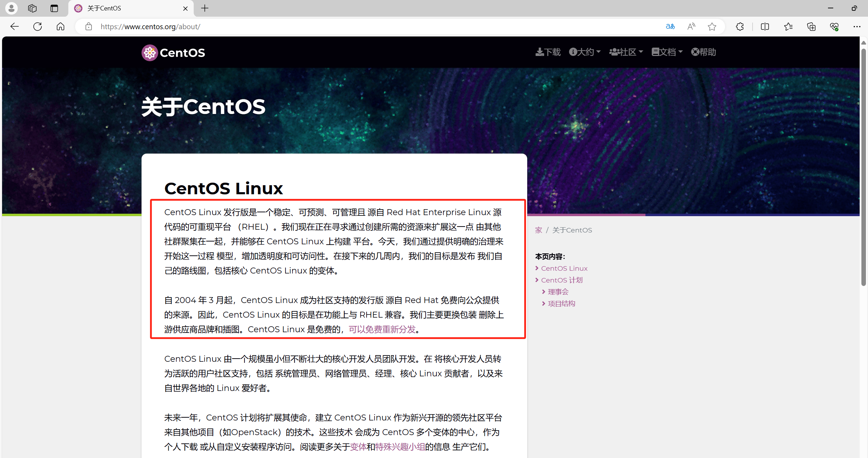Open the browser Extensions puzzle icon
Image resolution: width=868 pixels, height=458 pixels.
click(x=740, y=27)
